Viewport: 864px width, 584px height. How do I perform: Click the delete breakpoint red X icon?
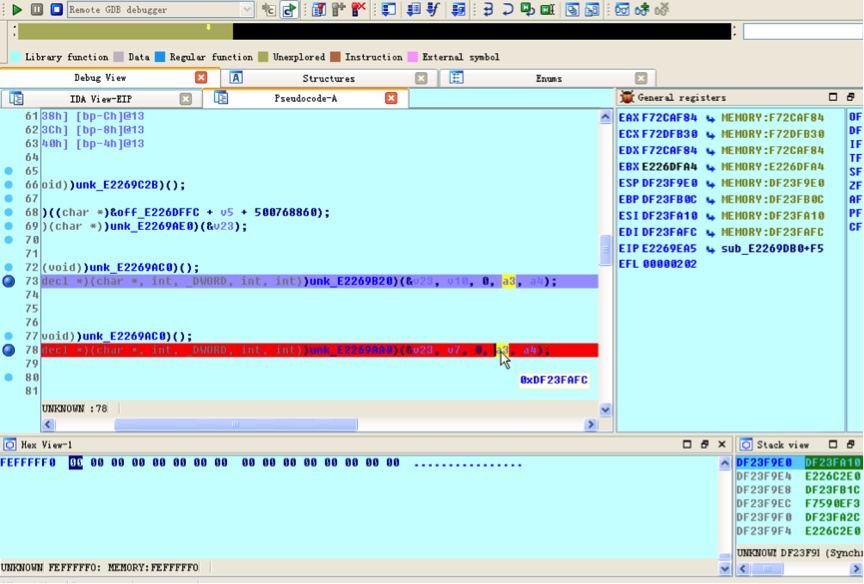[x=358, y=10]
